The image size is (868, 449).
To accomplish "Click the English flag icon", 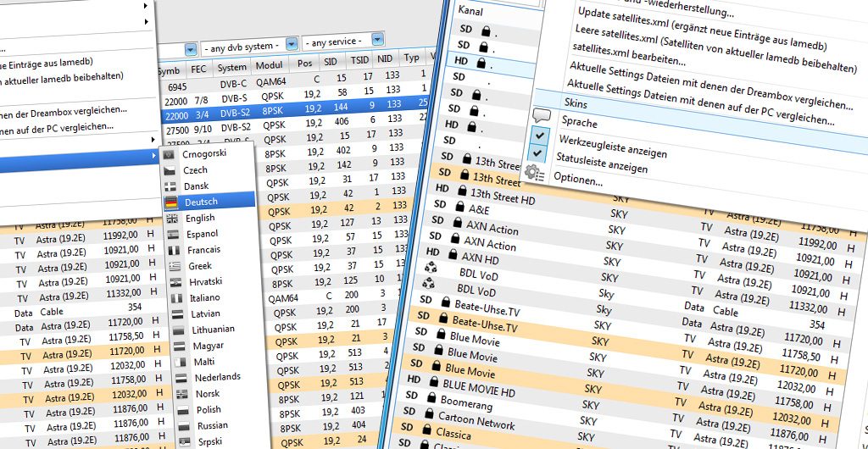I will coord(172,219).
